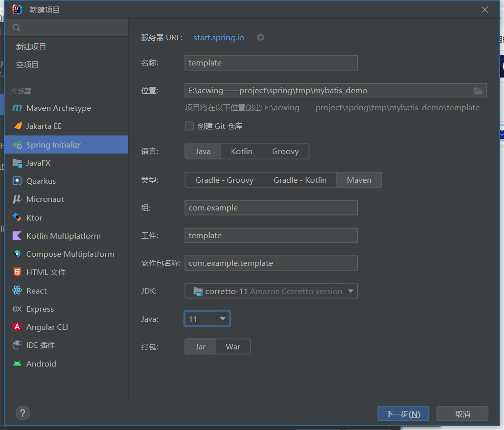
Task: Open the start.spring.io server link
Action: (219, 38)
